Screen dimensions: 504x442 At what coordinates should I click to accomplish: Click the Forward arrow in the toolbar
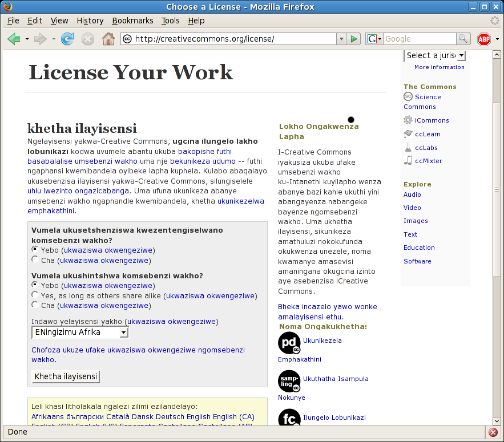[x=40, y=39]
